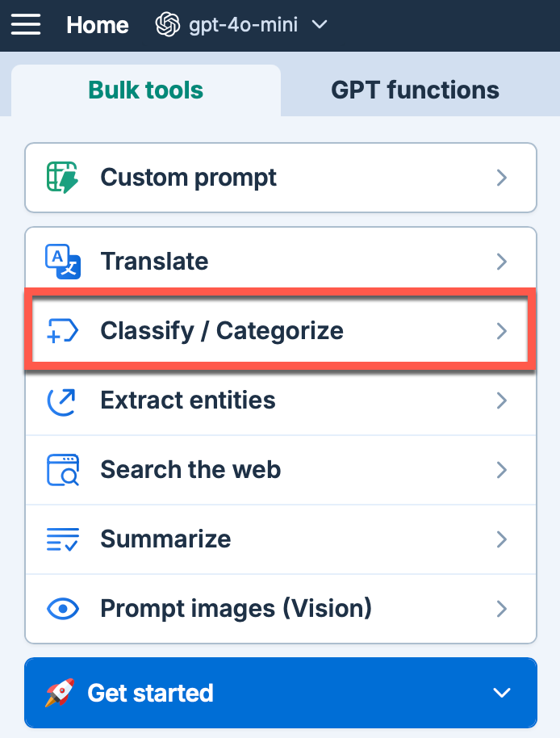This screenshot has height=738, width=560.
Task: Switch to the GPT functions tab
Action: [415, 90]
